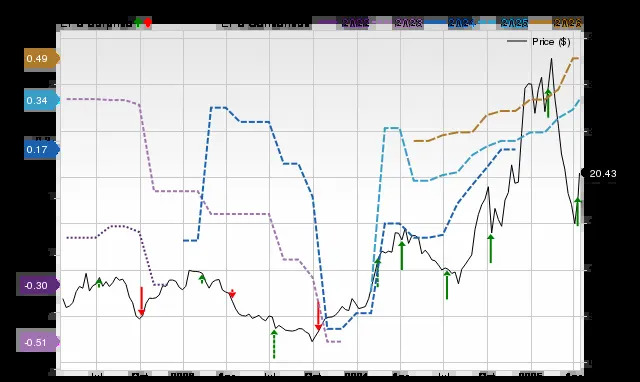Toggle the 2022 consensus legend entry

[342, 22]
